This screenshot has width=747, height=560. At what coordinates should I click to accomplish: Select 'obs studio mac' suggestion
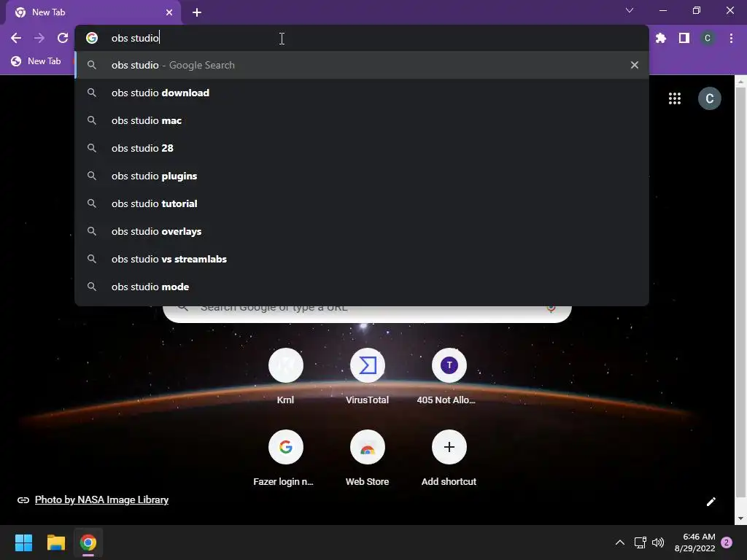coord(362,120)
